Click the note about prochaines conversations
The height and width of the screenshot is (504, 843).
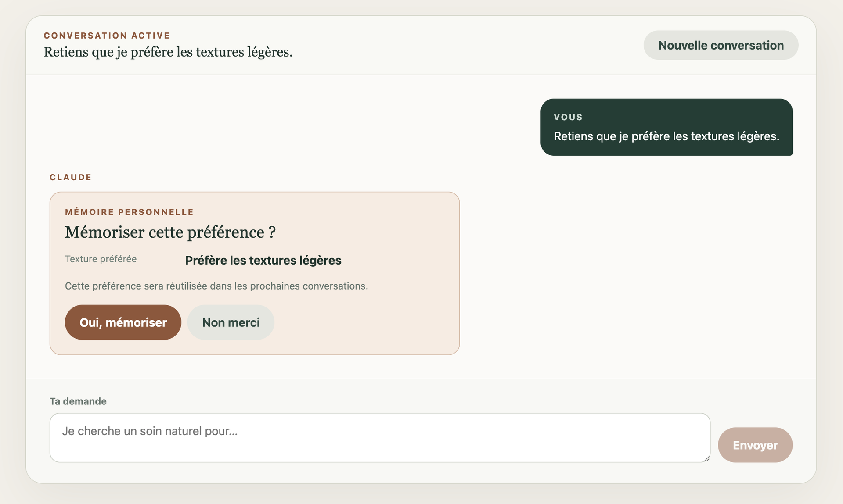216,286
